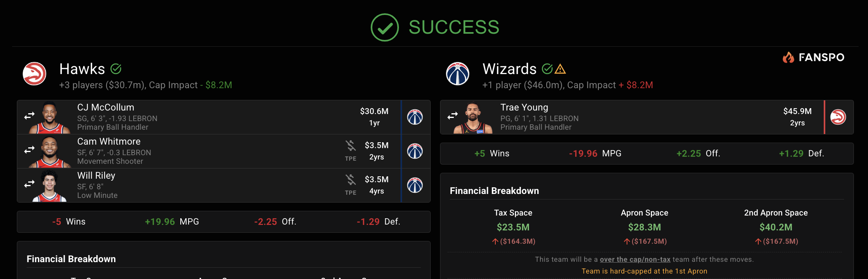868x279 pixels.
Task: Click the Wizards green validity checkmark
Action: click(x=547, y=69)
